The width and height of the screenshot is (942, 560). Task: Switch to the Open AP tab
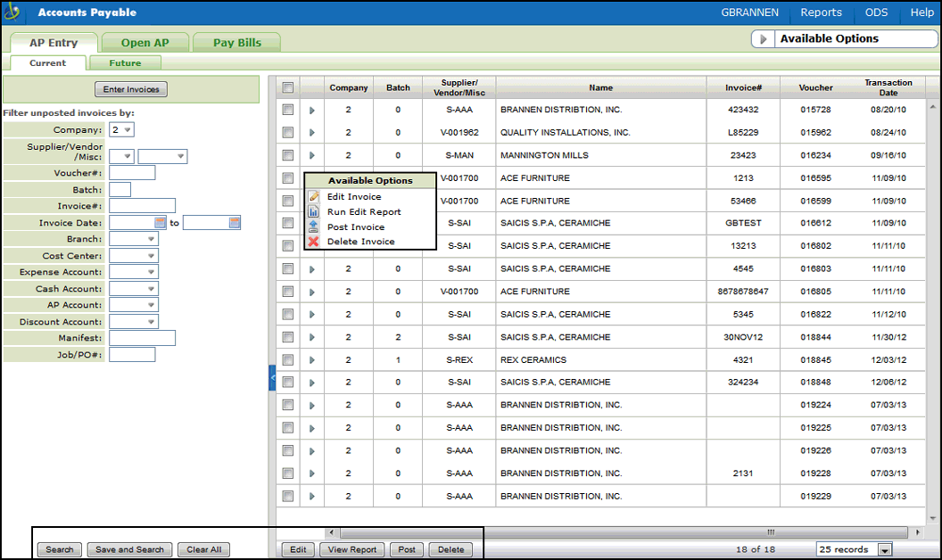click(143, 43)
